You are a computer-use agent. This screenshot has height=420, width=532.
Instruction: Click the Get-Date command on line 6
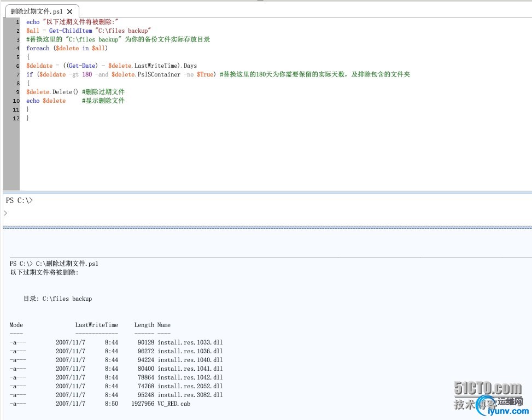(x=82, y=66)
